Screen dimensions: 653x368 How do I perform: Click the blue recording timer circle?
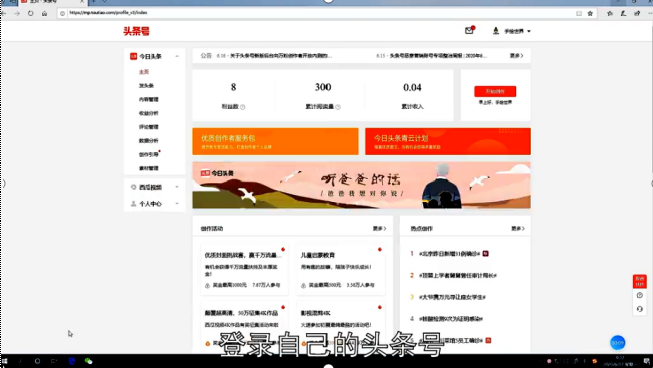pyautogui.click(x=618, y=343)
